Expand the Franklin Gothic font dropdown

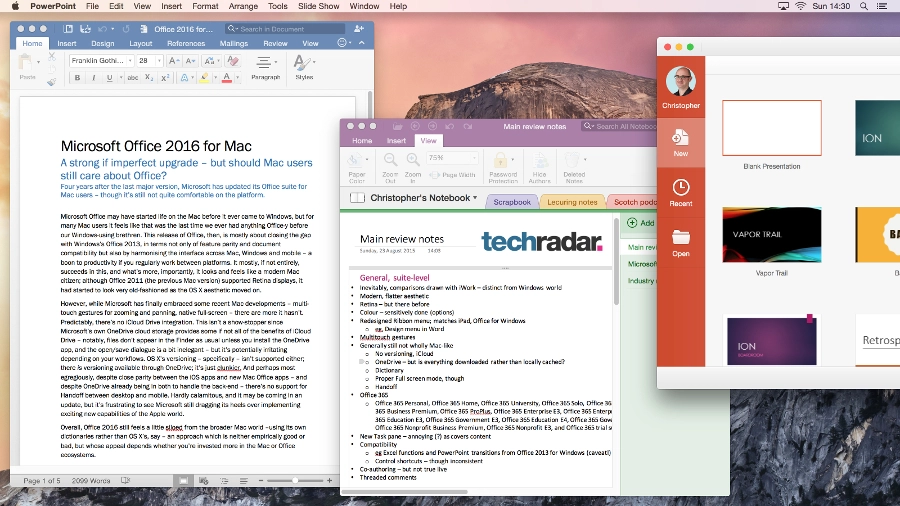click(130, 60)
